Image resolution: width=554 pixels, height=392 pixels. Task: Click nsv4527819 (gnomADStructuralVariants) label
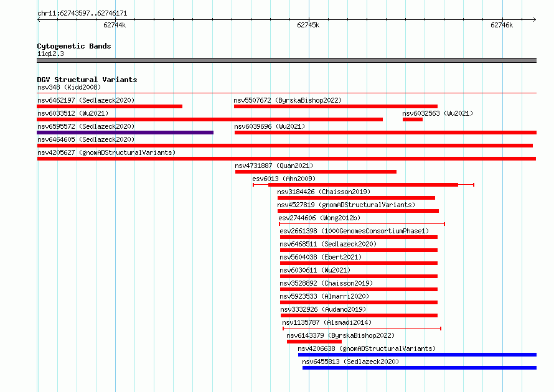[346, 205]
